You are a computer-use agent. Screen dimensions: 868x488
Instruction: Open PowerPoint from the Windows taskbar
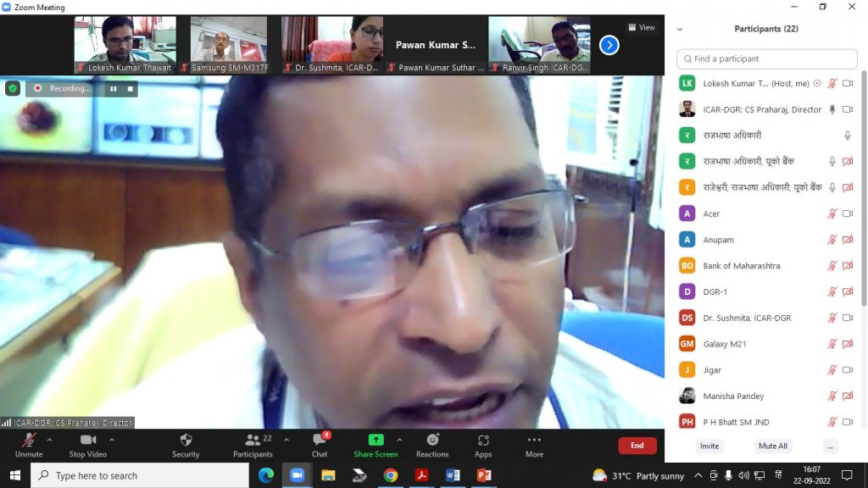484,475
